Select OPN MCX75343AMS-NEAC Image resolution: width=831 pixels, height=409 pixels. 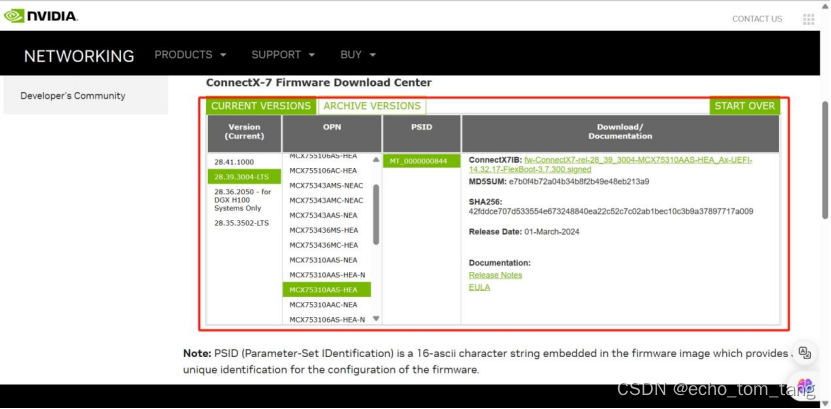click(326, 185)
